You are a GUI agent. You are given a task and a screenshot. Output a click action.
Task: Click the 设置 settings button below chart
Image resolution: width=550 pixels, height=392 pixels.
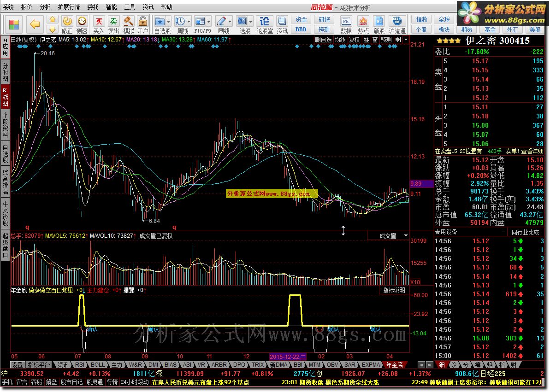tap(17, 365)
